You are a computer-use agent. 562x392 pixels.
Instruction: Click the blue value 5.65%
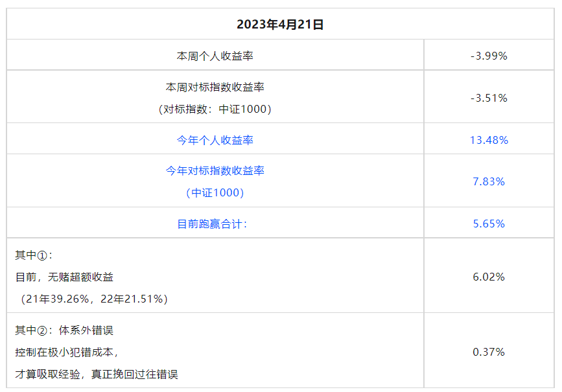[x=489, y=224]
